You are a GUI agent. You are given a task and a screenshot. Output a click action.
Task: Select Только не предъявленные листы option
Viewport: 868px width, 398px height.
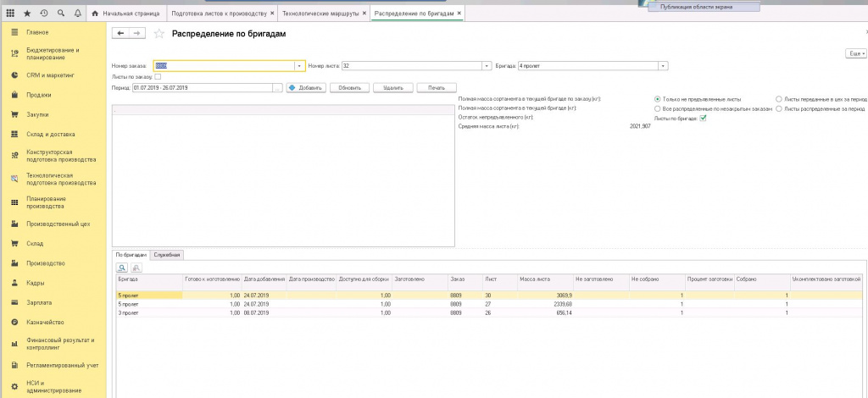657,99
